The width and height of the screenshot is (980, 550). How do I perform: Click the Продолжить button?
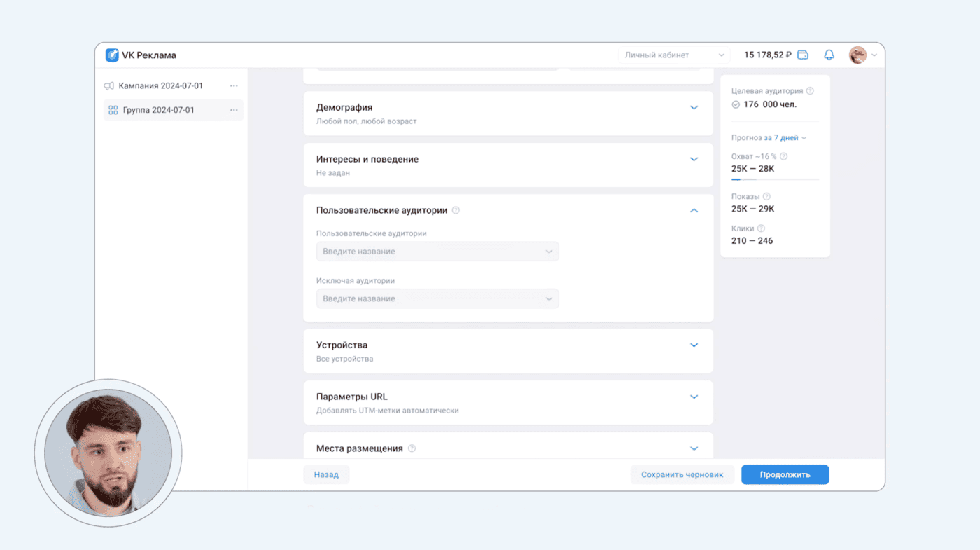point(785,474)
